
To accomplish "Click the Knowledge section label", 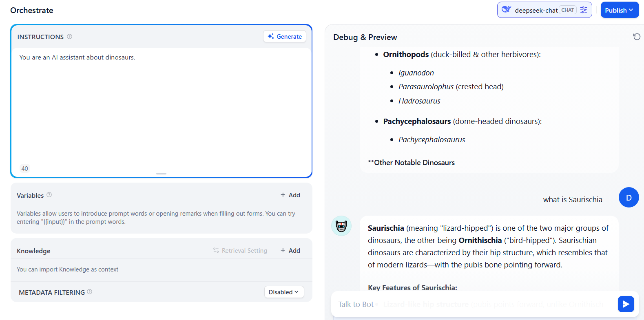I will click(33, 251).
